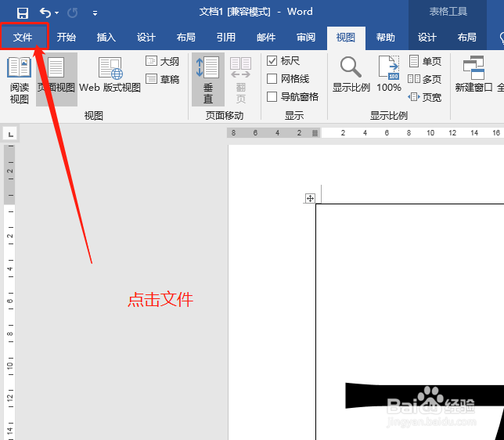
Task: Click the vertical ruler at 8
Action: click(10, 334)
